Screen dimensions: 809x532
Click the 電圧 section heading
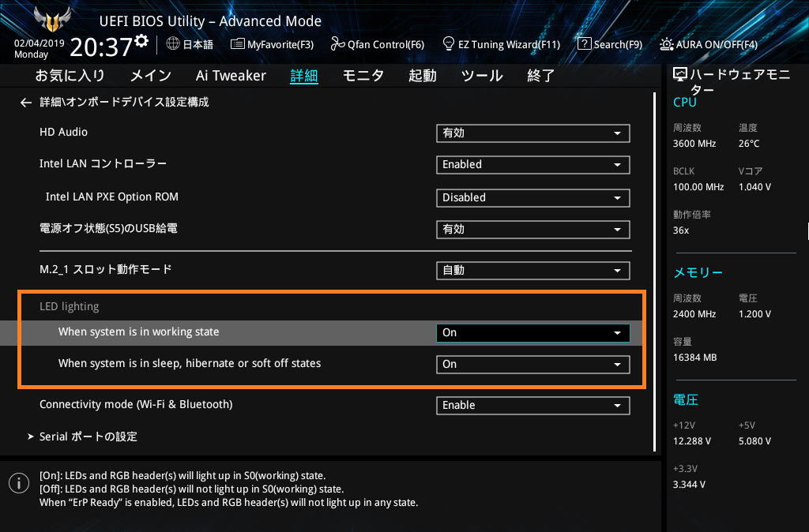[686, 399]
